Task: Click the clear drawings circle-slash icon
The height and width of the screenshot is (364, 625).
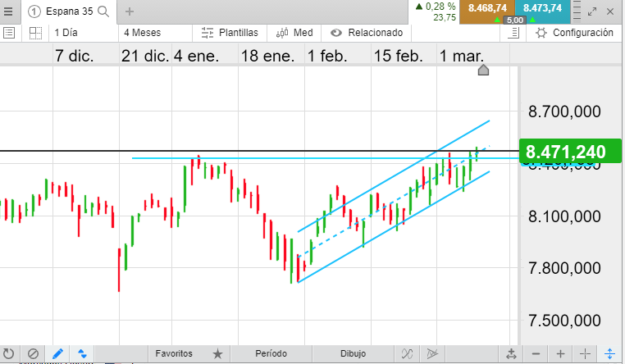Action: (x=33, y=353)
